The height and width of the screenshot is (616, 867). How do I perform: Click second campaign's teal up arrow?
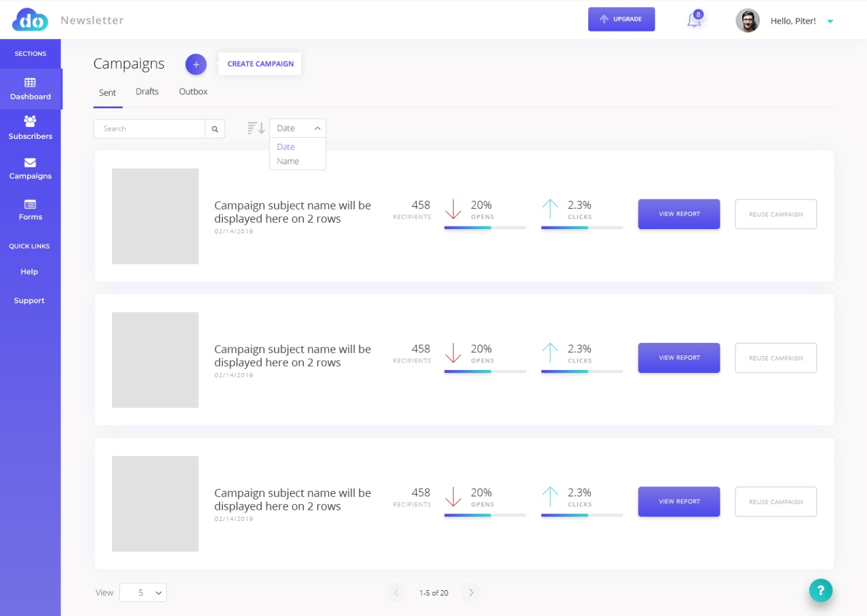(x=550, y=353)
